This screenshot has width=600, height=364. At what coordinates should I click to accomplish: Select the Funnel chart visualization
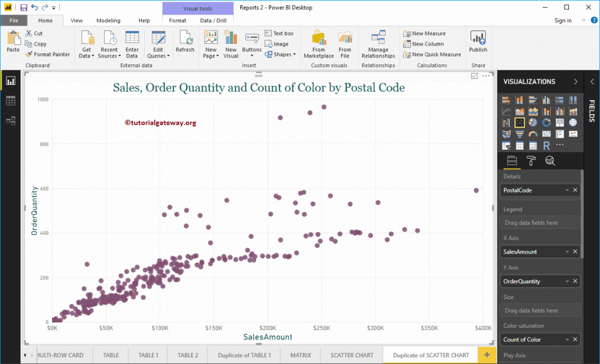coord(520,133)
